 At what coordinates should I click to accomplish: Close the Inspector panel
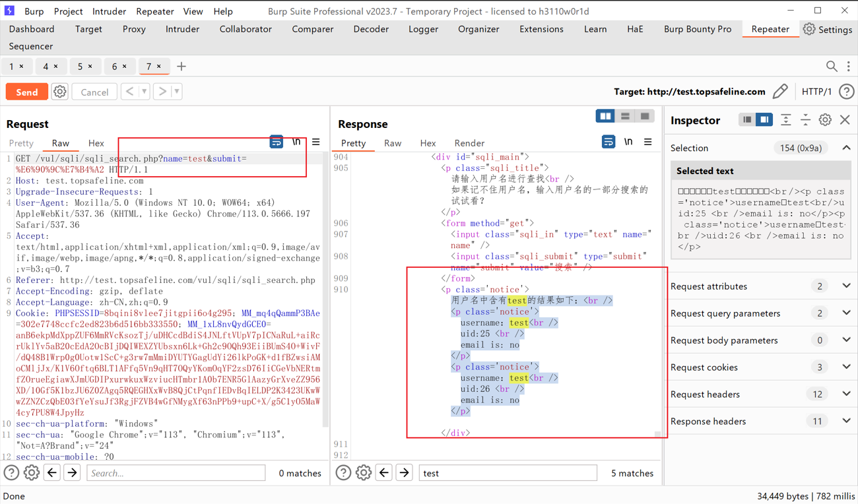click(845, 120)
